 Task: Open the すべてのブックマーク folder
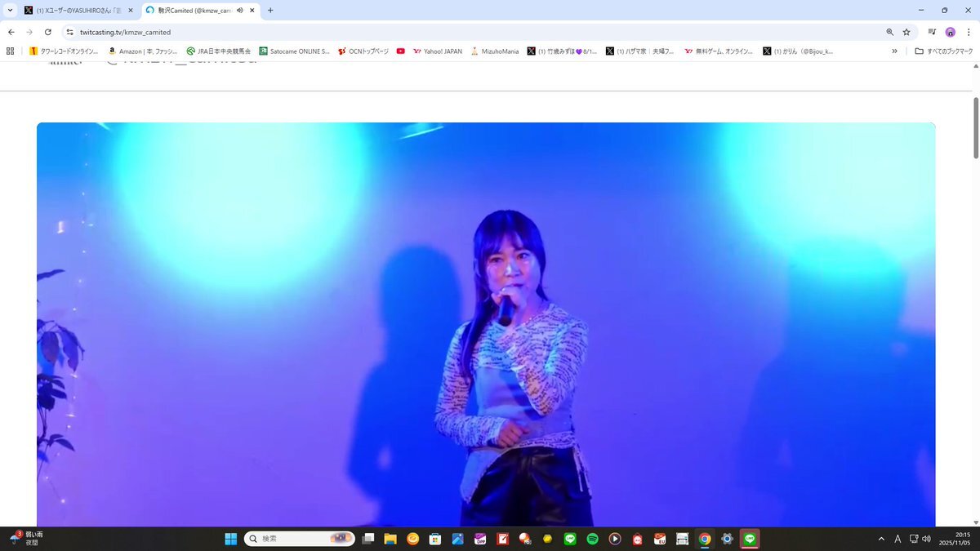(x=944, y=51)
